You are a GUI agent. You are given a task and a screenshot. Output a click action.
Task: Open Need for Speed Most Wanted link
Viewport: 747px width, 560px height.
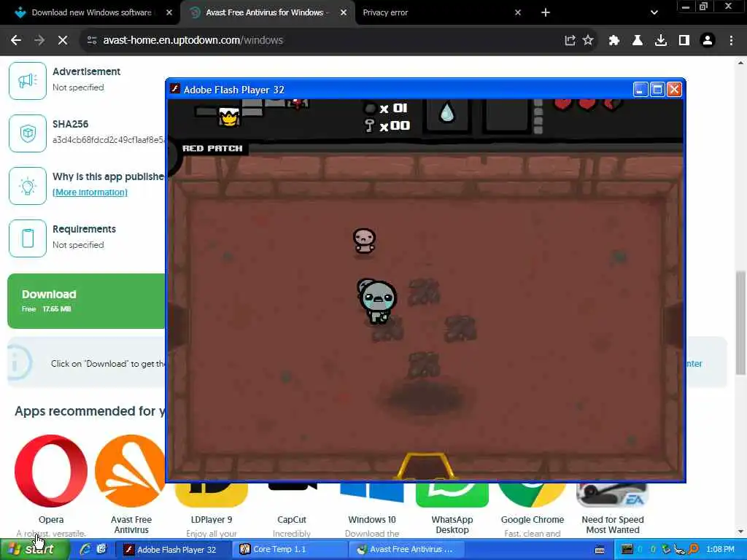[613, 524]
